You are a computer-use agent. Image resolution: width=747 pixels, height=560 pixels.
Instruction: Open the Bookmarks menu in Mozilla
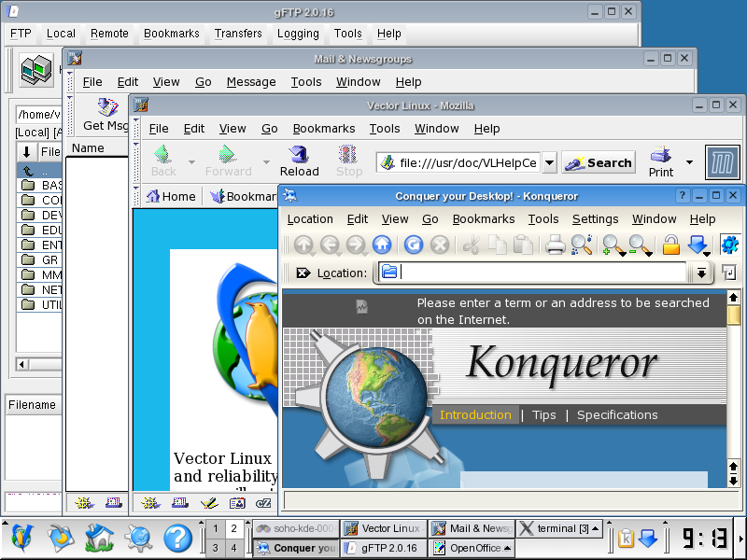click(324, 129)
